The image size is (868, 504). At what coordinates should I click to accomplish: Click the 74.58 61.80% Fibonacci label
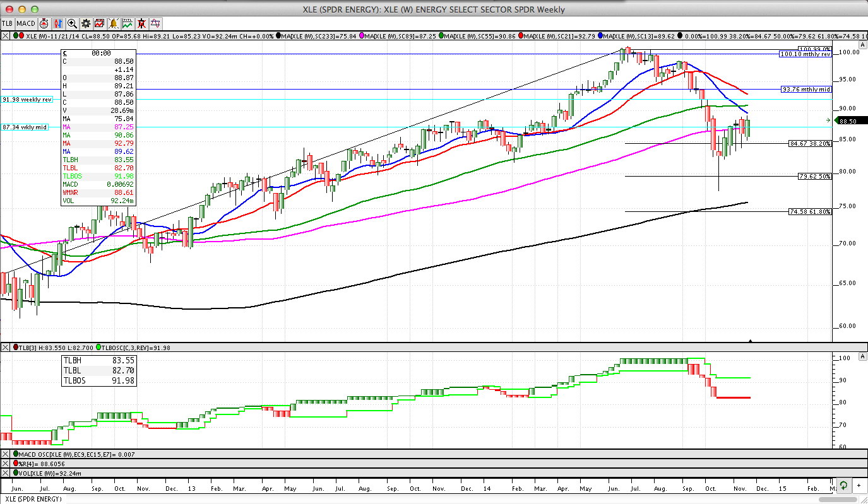pos(811,213)
